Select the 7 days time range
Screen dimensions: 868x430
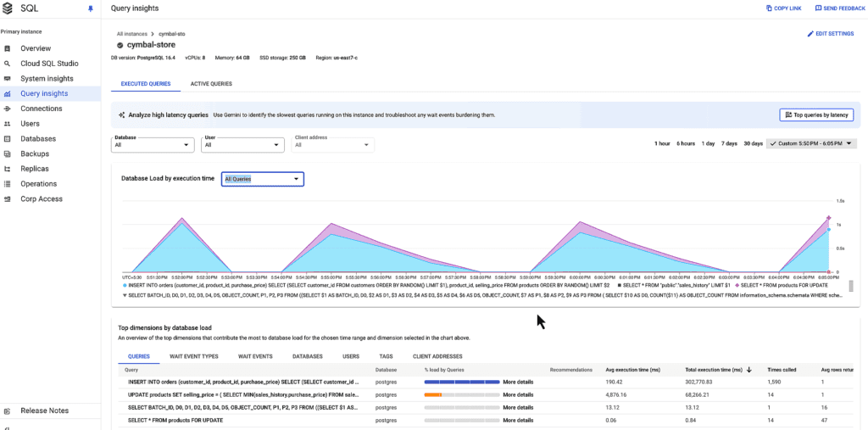[729, 143]
